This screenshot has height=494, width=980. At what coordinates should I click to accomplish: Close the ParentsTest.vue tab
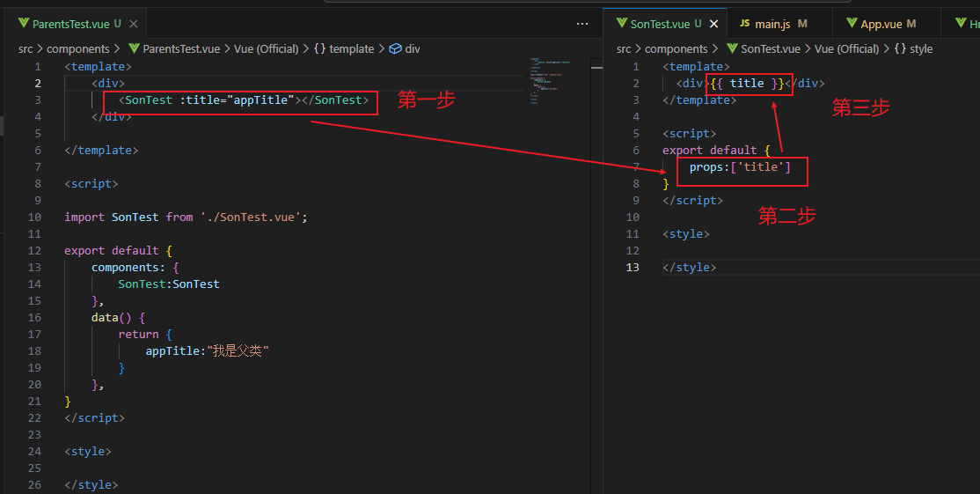point(133,24)
